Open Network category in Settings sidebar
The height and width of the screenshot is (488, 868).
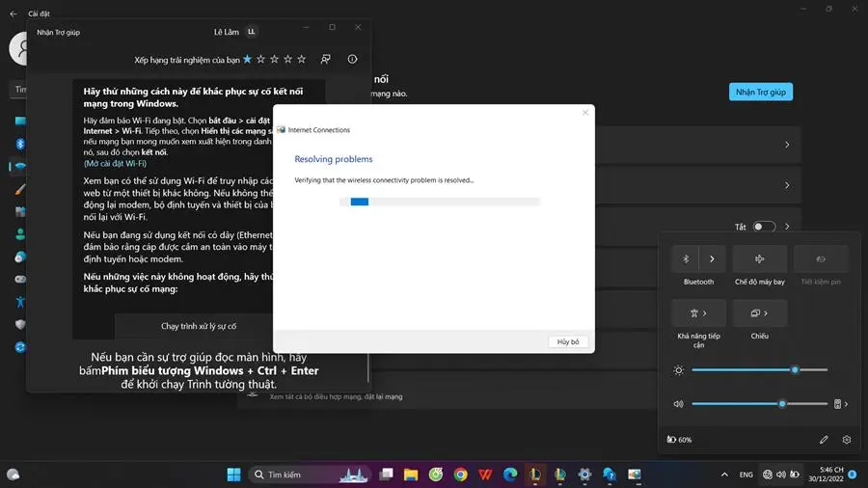point(20,166)
